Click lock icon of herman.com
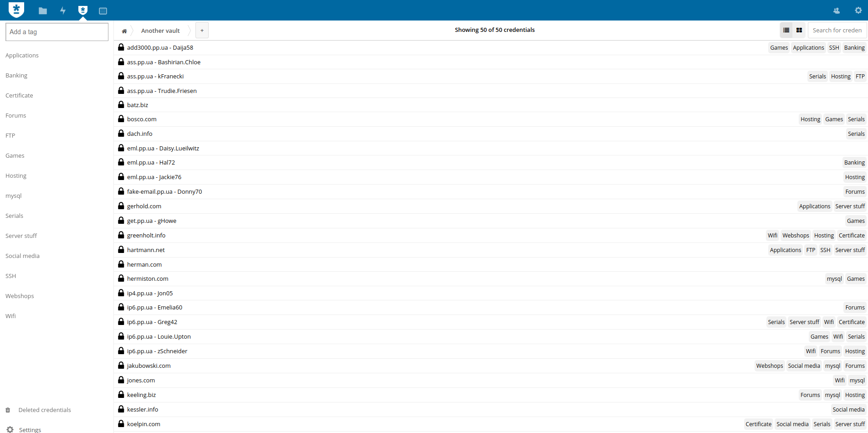This screenshot has height=433, width=868. tap(121, 264)
